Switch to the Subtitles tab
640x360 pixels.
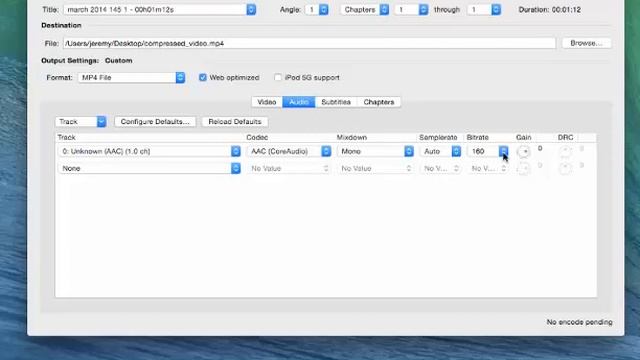point(336,102)
